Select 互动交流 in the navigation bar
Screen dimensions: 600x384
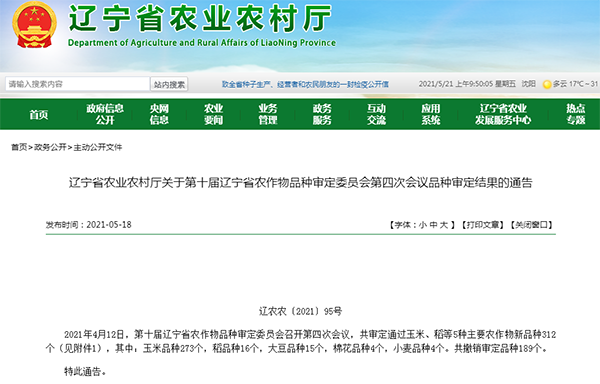(377, 114)
